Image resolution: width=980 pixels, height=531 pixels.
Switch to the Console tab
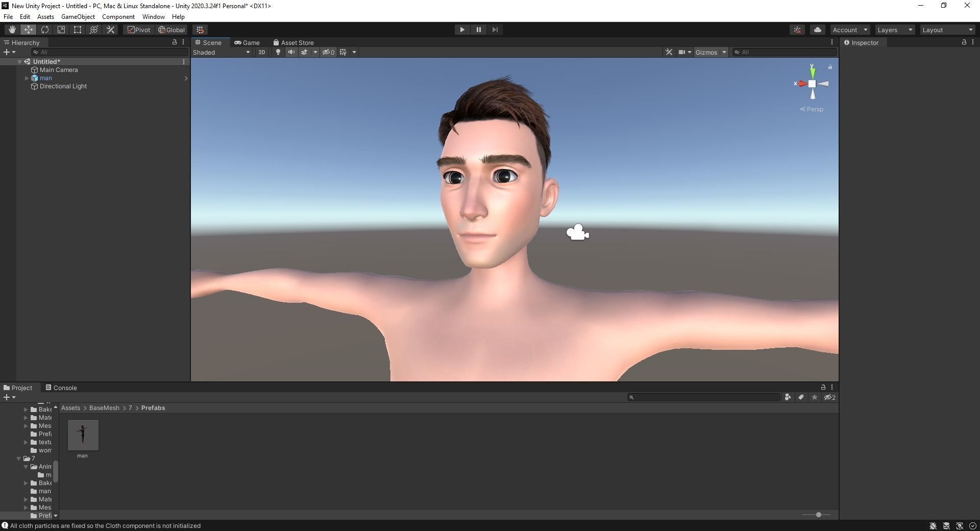click(x=61, y=388)
